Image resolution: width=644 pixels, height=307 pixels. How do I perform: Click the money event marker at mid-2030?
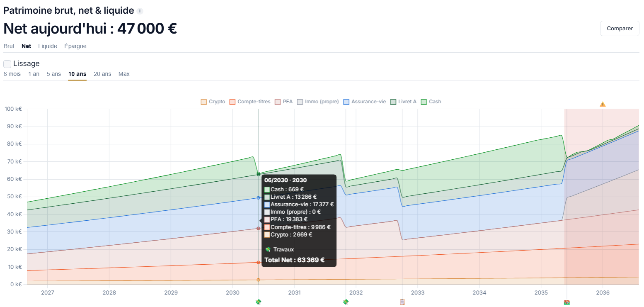pos(258,302)
